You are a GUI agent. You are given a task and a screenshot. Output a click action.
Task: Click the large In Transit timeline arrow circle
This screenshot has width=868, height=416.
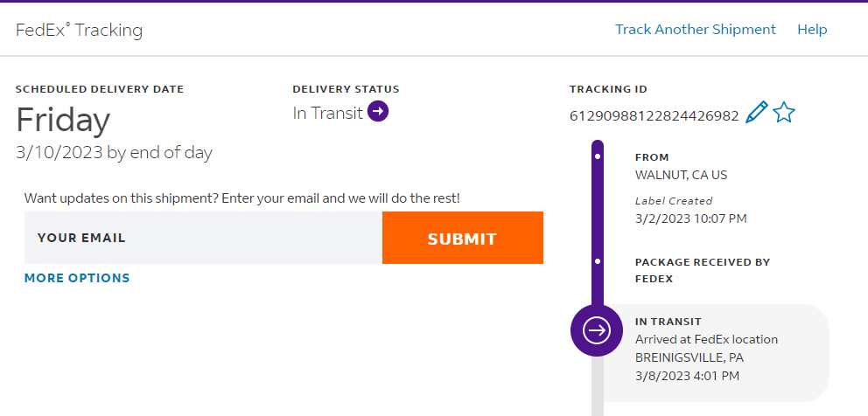597,330
